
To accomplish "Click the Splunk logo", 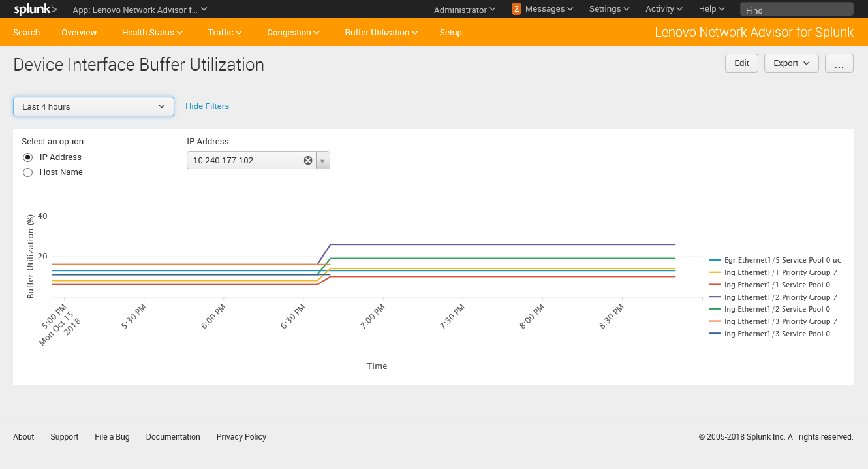I will [x=35, y=9].
